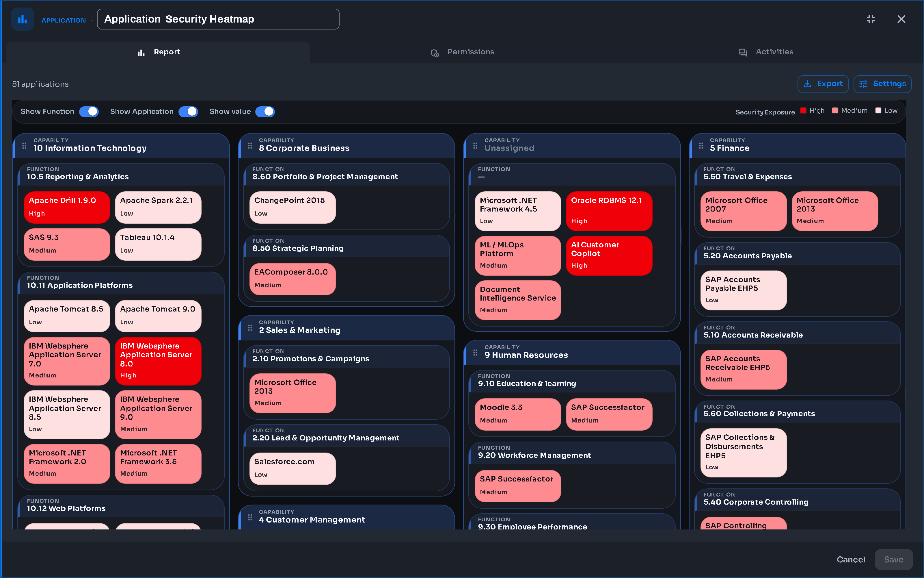
Task: Grab drag handle of Unassigned capability
Action: pyautogui.click(x=475, y=146)
